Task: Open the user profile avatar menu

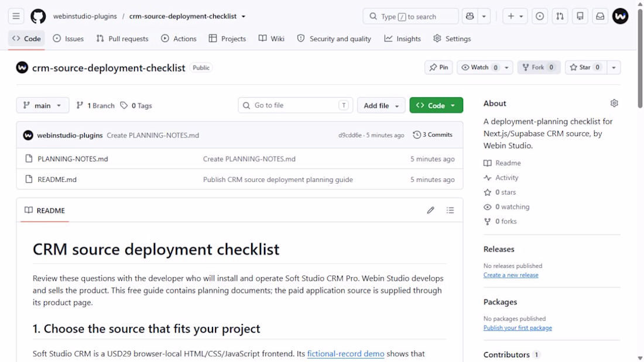Action: click(x=620, y=16)
